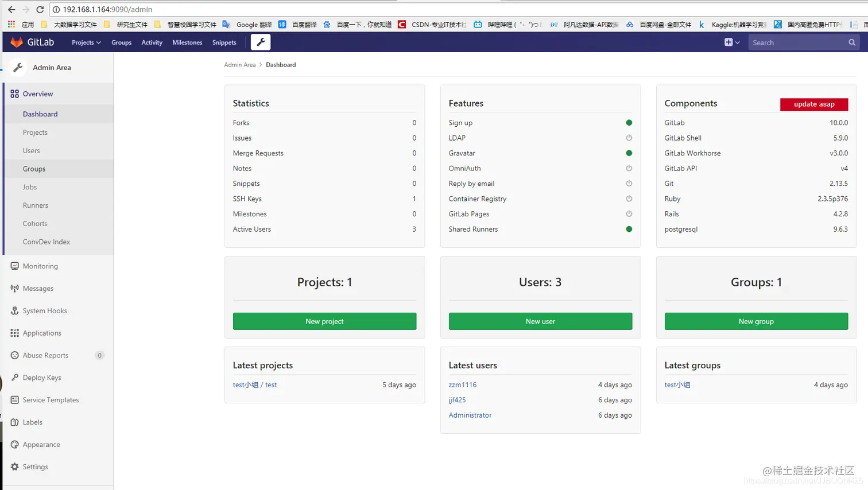Click the Gravatar green status dot
The width and height of the screenshot is (868, 490).
629,153
